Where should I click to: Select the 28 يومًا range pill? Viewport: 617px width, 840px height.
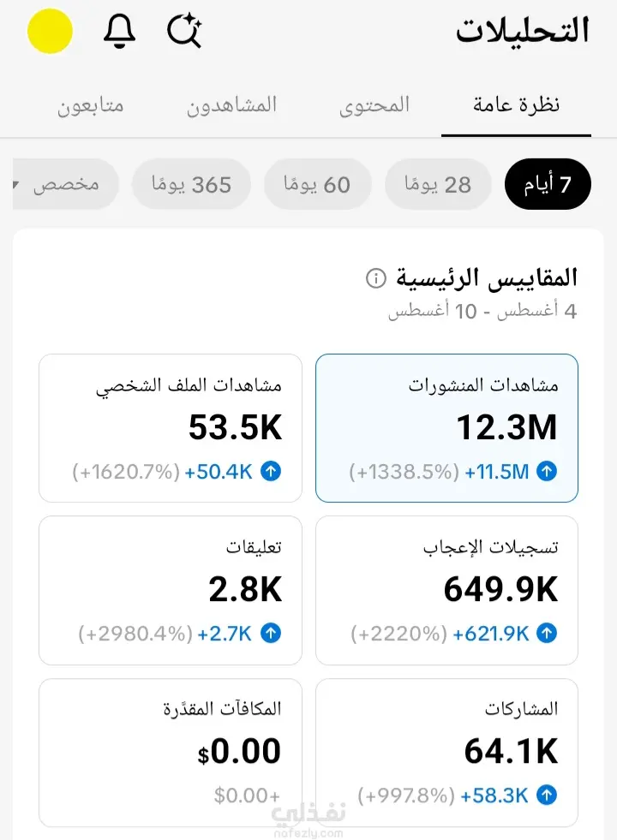pyautogui.click(x=437, y=184)
